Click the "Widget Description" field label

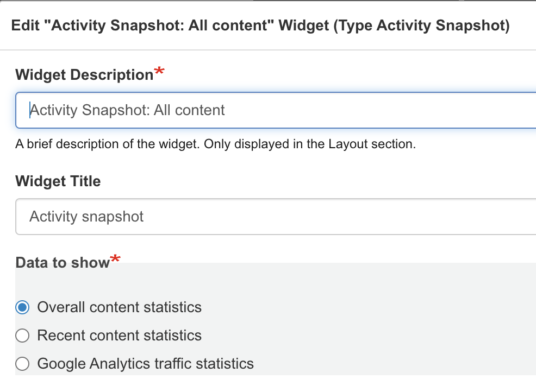(84, 75)
